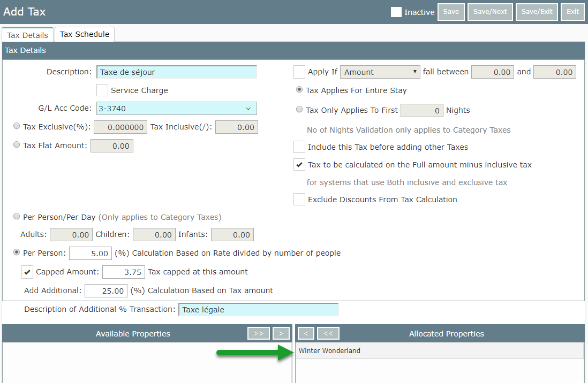Image resolution: width=588 pixels, height=383 pixels.
Task: Click the Allocated Properties header label
Action: tap(446, 334)
